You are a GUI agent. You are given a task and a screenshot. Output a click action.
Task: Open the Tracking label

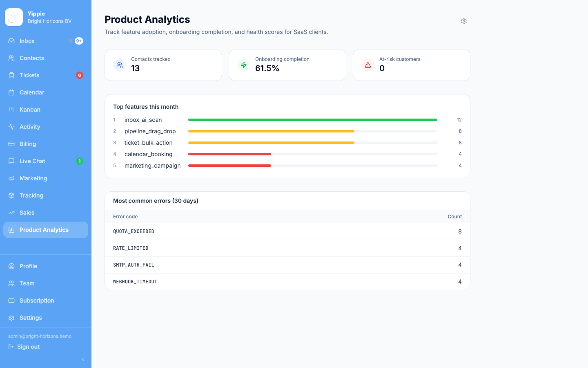click(x=31, y=195)
